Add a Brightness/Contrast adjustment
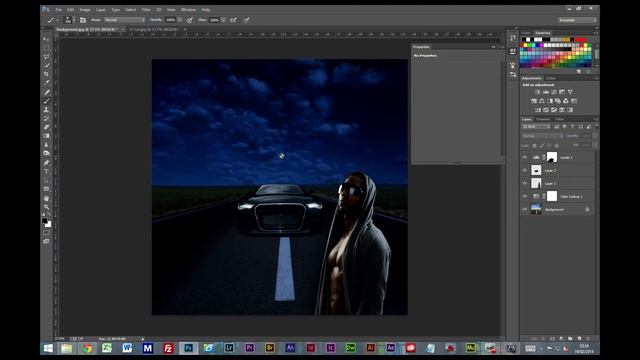This screenshot has width=640, height=360. tap(538, 92)
